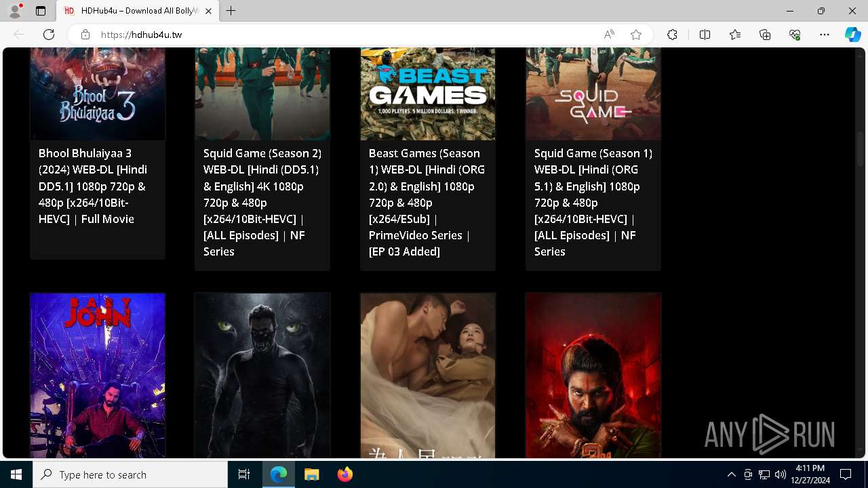Open Squid Game (Season 1) title link

(593, 203)
